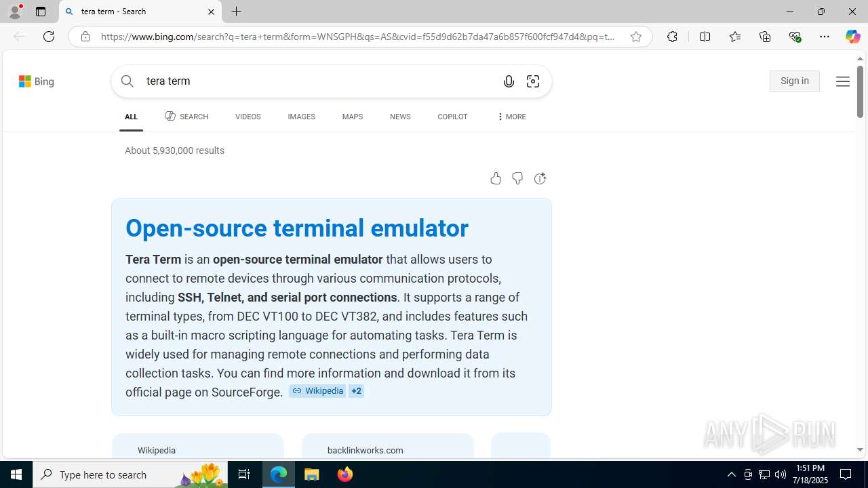
Task: Open browser Extensions icon
Action: click(672, 37)
